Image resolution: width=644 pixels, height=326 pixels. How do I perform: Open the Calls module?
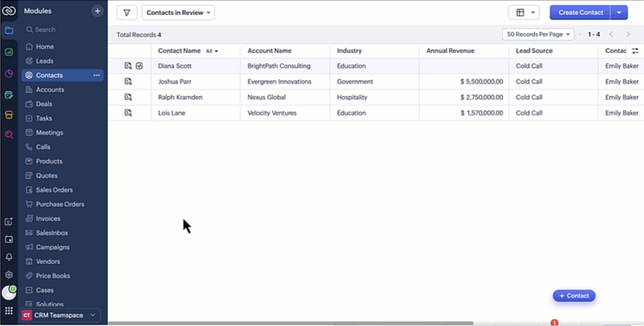63,147
